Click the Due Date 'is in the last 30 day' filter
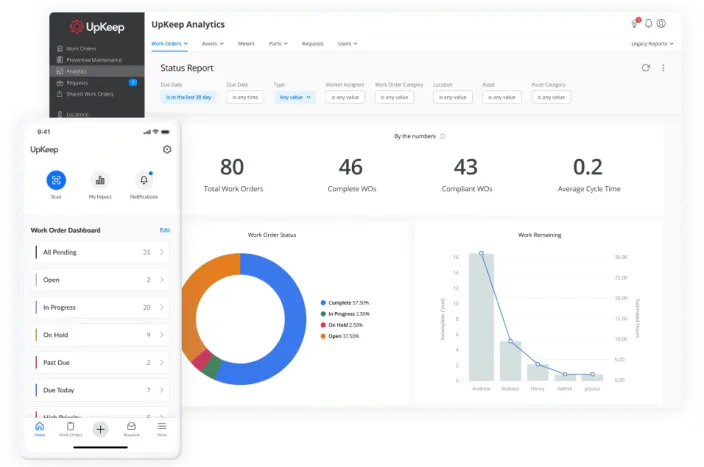This screenshot has width=704, height=467. click(189, 97)
